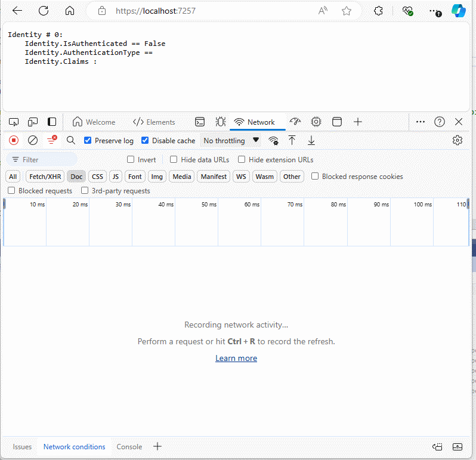Switch to the Welcome tab
The width and height of the screenshot is (476, 460).
94,122
